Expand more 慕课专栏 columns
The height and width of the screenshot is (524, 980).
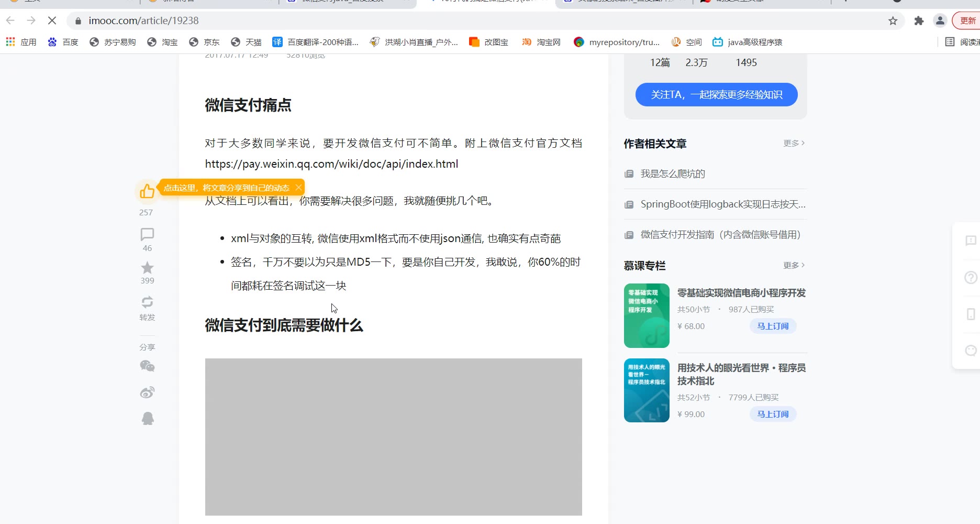(x=794, y=265)
